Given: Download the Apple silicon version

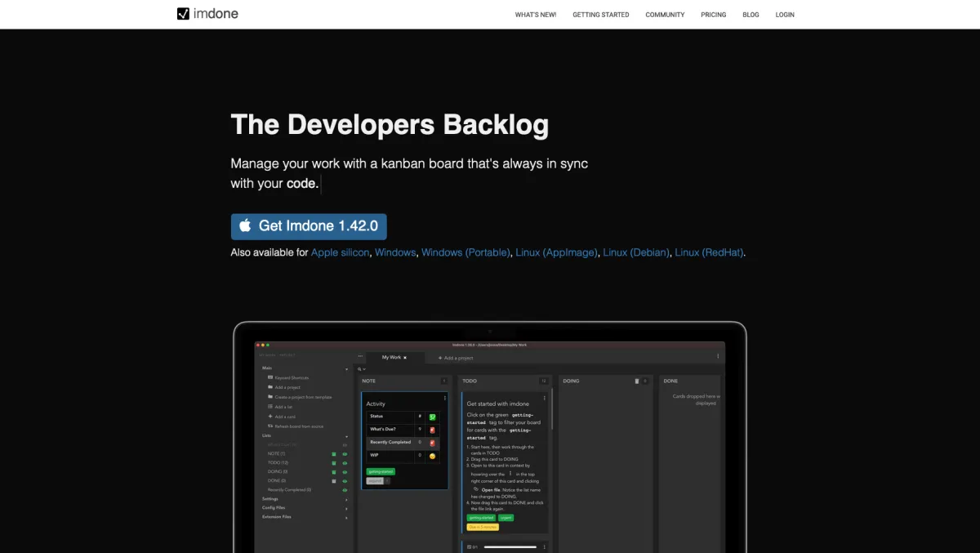Looking at the screenshot, I should click(340, 252).
